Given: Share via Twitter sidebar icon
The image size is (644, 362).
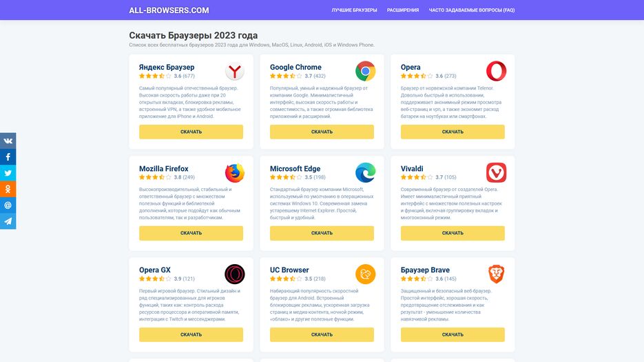Looking at the screenshot, I should 8,173.
